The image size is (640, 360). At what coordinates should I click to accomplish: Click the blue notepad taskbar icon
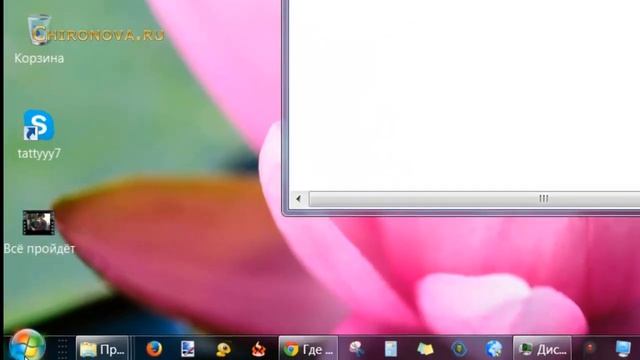point(391,349)
